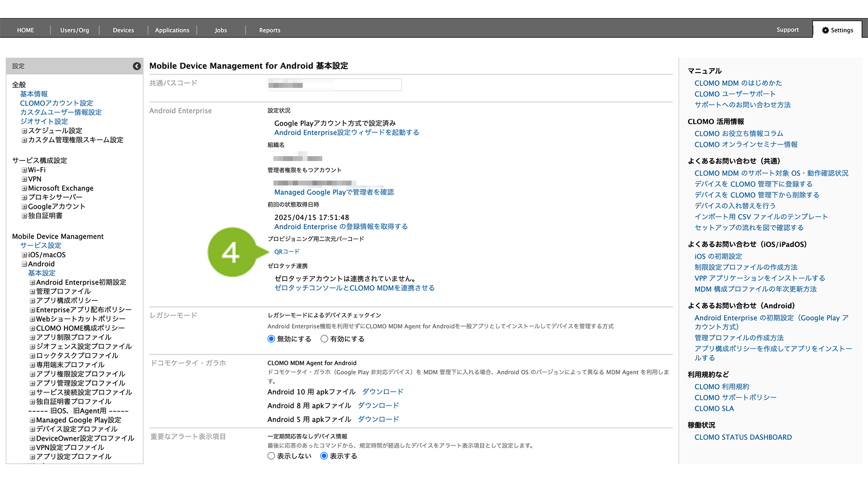
Task: Click the 共通パスコード input field
Action: pyautogui.click(x=334, y=85)
